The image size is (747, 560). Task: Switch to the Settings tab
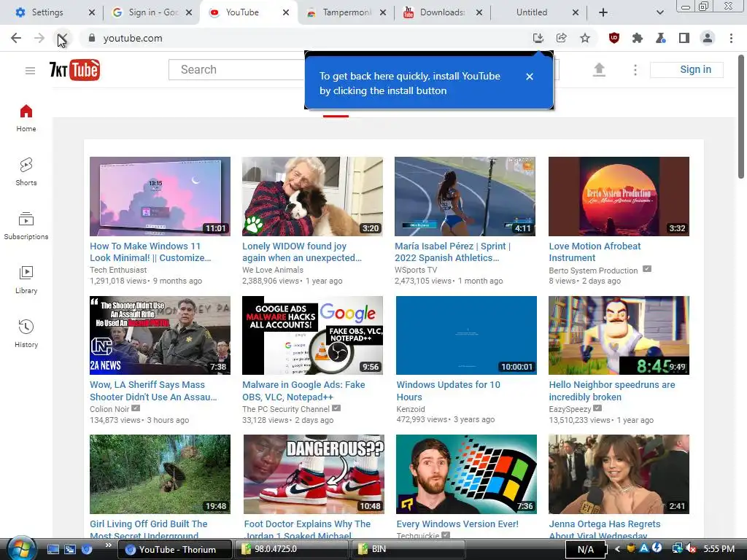(47, 12)
